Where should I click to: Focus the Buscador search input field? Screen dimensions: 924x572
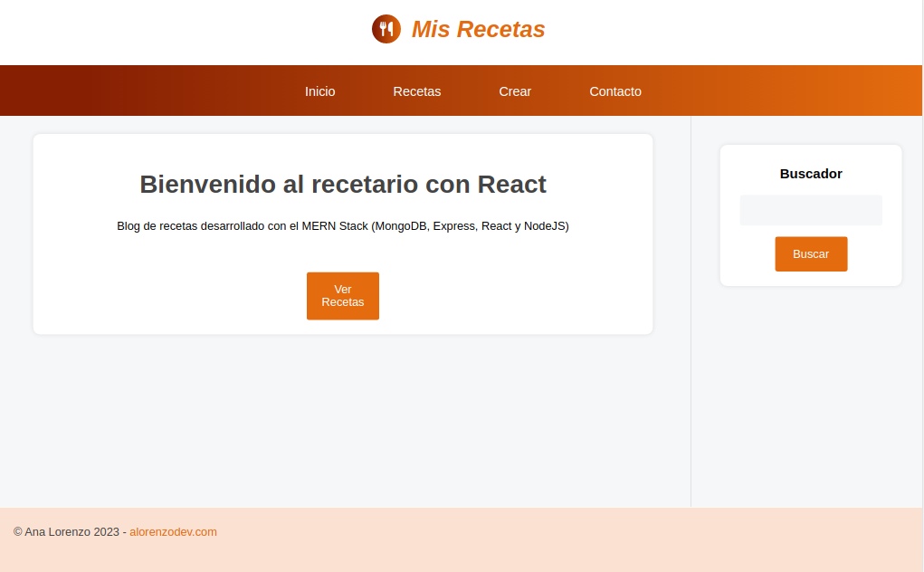coord(810,210)
